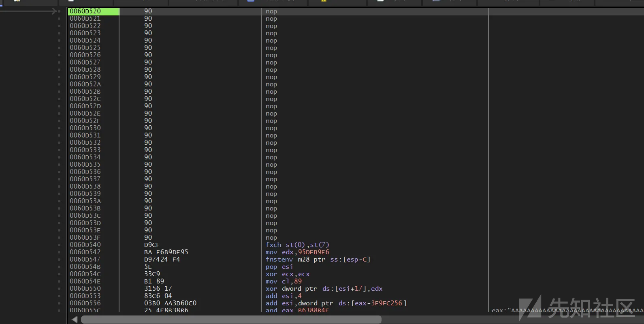Toggle breakpoint dot beside address 0060D540

59,245
